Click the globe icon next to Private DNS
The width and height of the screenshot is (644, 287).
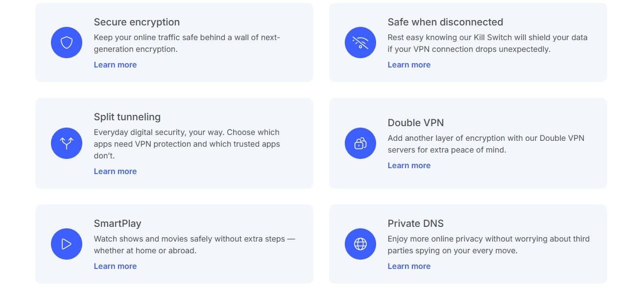[360, 244]
